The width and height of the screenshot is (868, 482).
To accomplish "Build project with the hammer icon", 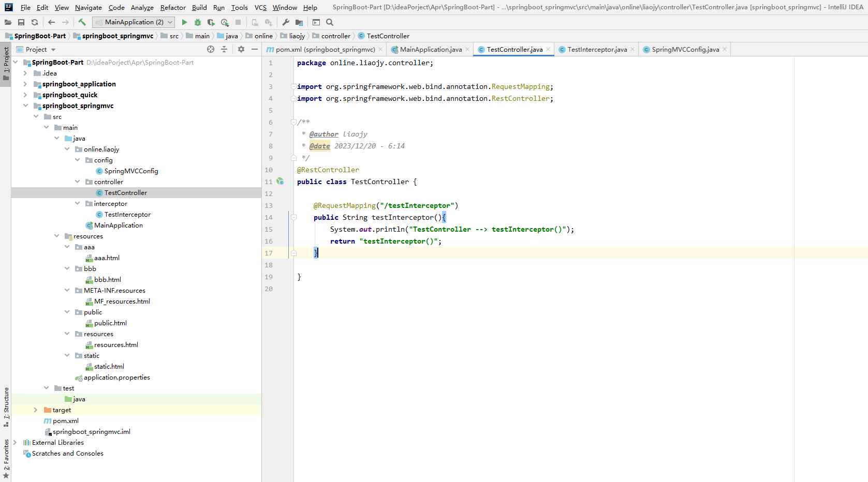I will 82,22.
